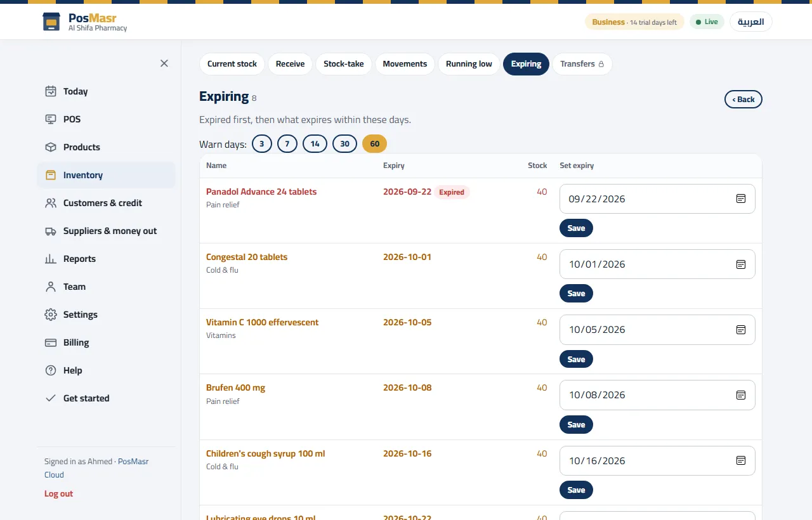812x520 pixels.
Task: Edit the 10/16/2026 expiry date field
Action: pyautogui.click(x=657, y=460)
